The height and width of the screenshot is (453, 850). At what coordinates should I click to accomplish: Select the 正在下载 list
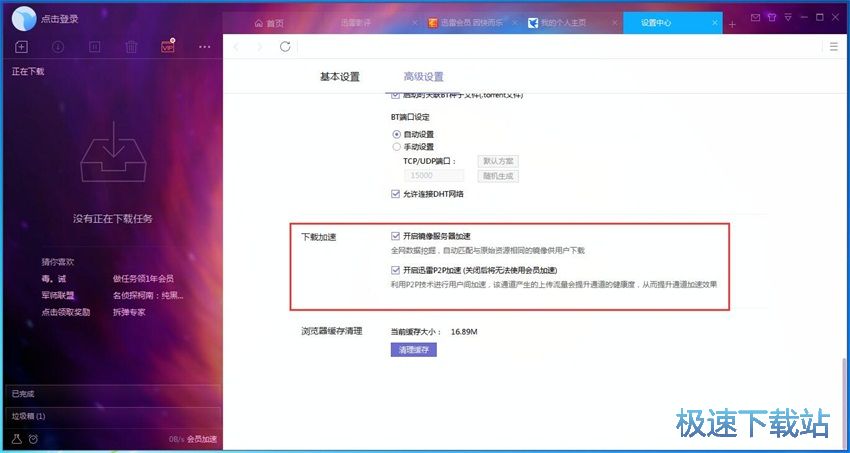click(x=28, y=71)
